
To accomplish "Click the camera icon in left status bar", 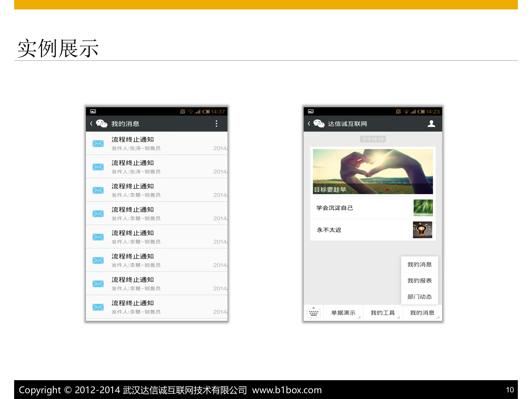I will point(93,111).
